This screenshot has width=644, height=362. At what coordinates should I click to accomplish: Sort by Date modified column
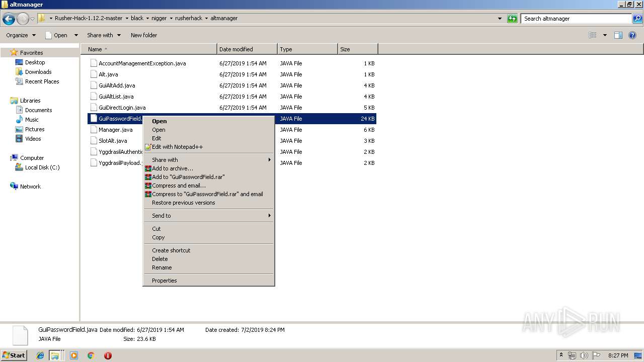[x=247, y=49]
